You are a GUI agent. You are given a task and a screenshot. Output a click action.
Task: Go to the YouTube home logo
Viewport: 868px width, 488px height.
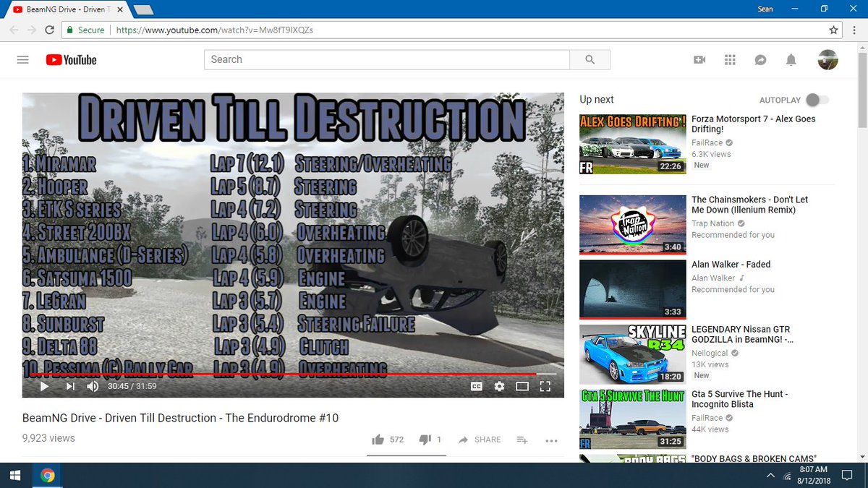coord(71,60)
